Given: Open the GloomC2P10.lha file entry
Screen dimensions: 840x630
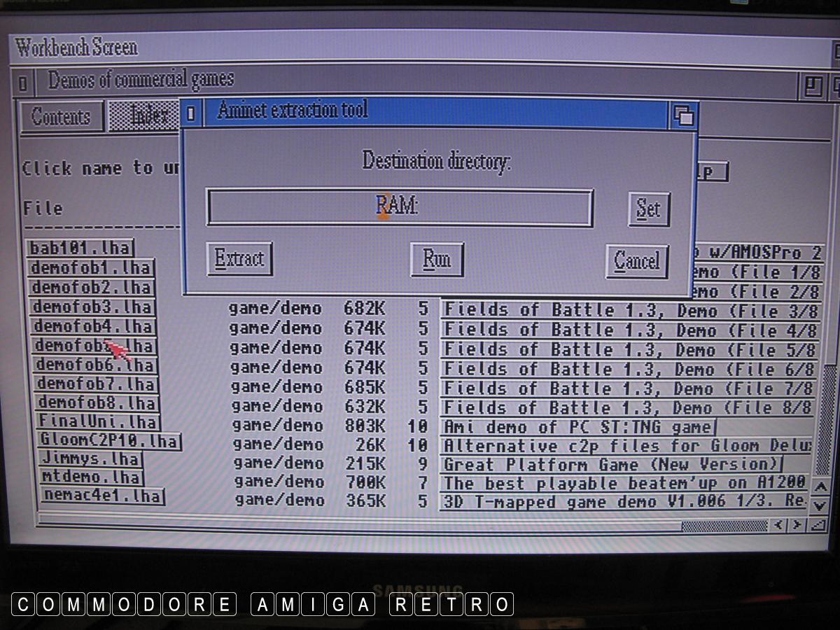Looking at the screenshot, I should pyautogui.click(x=110, y=442).
